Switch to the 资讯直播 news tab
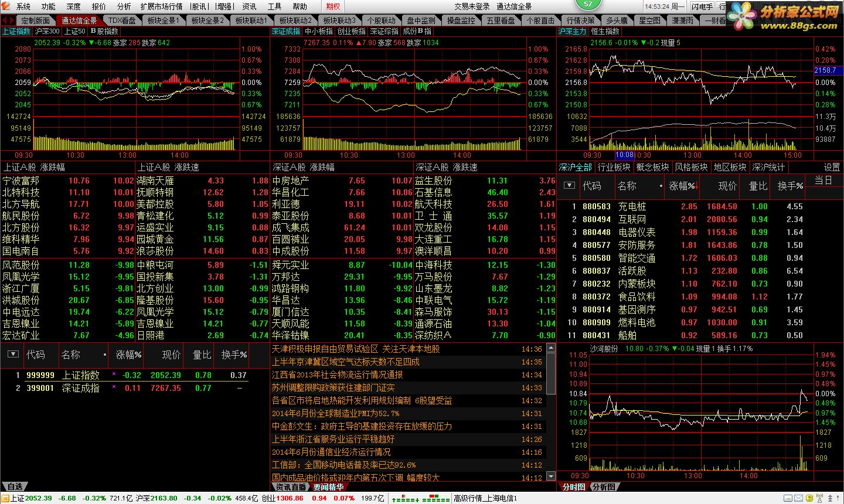844x504 pixels. 291,486
